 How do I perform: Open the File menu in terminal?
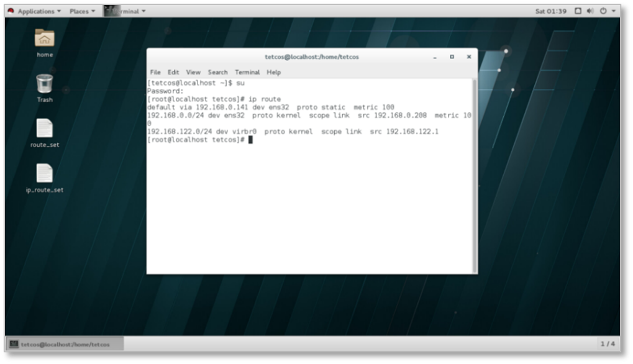155,72
